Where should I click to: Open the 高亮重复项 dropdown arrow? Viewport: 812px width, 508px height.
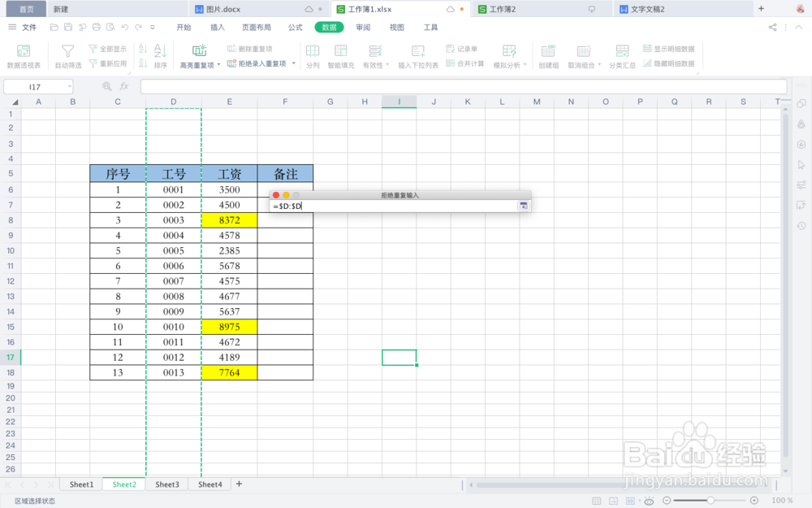pos(218,64)
